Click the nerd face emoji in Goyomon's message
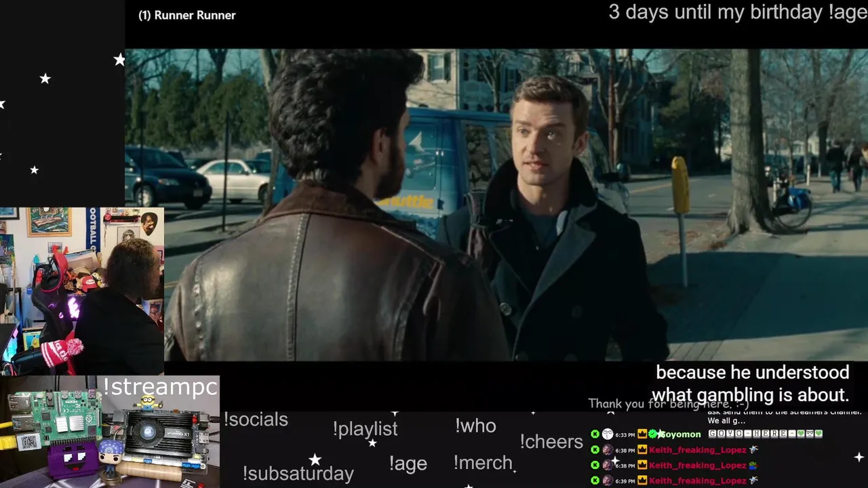 810,434
